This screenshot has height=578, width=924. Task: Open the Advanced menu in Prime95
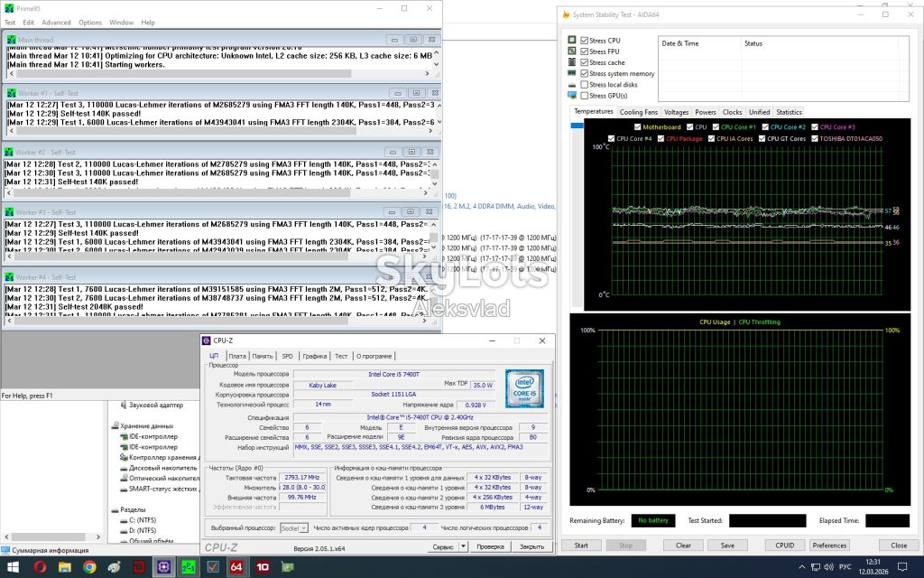tap(56, 23)
